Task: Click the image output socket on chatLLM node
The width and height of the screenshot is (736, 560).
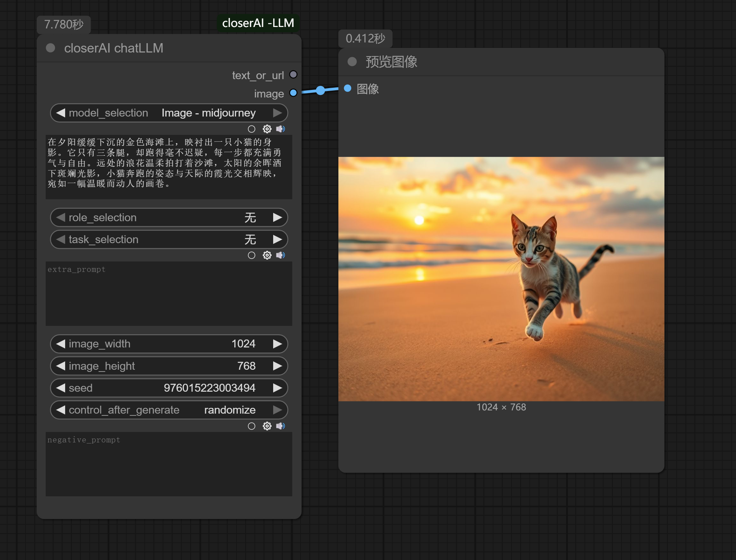Action: coord(293,93)
